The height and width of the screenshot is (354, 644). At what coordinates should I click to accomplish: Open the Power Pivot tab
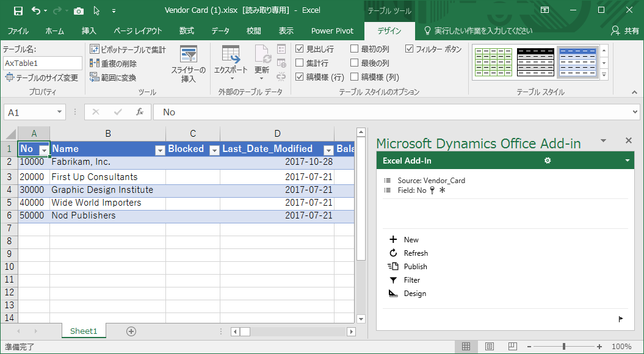click(332, 31)
